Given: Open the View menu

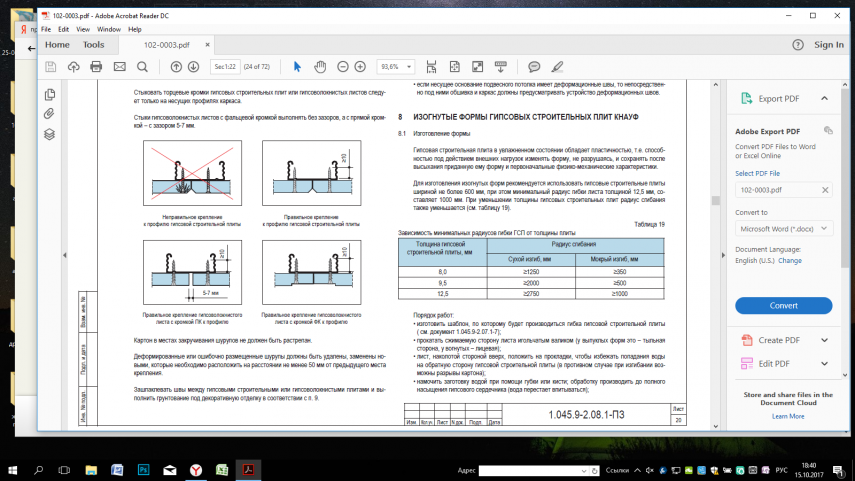Looking at the screenshot, I should (84, 29).
